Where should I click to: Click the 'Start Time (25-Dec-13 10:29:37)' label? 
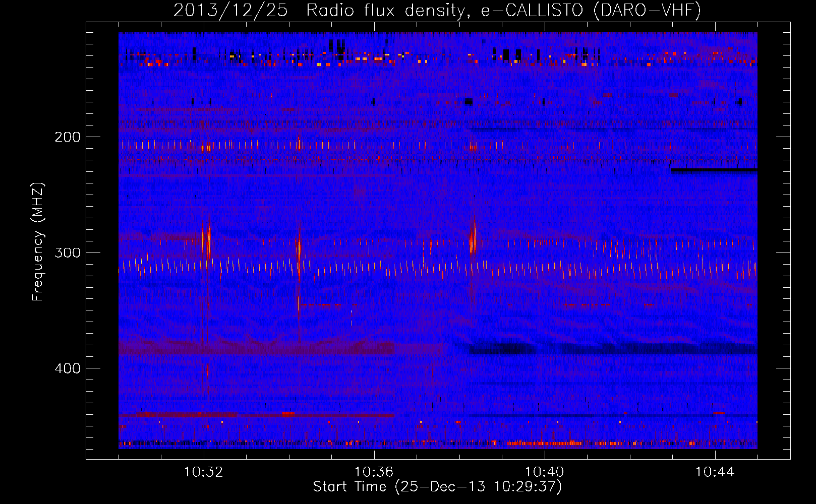(437, 487)
